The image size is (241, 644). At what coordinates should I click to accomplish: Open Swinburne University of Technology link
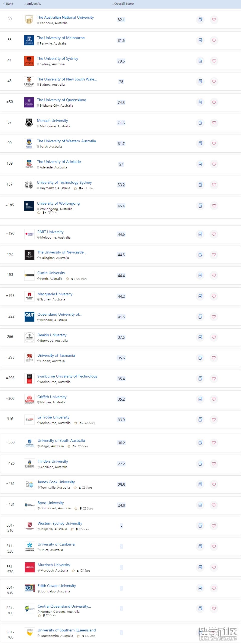click(67, 376)
